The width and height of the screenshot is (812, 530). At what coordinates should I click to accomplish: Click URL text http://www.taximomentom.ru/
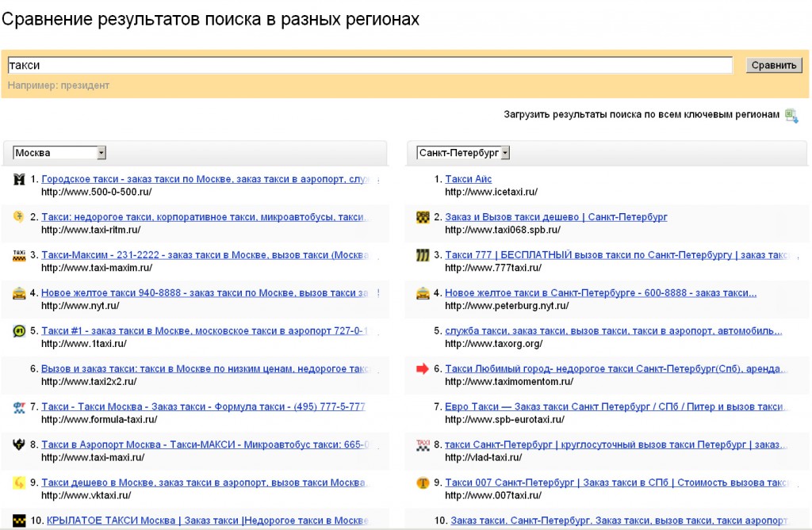(x=509, y=381)
